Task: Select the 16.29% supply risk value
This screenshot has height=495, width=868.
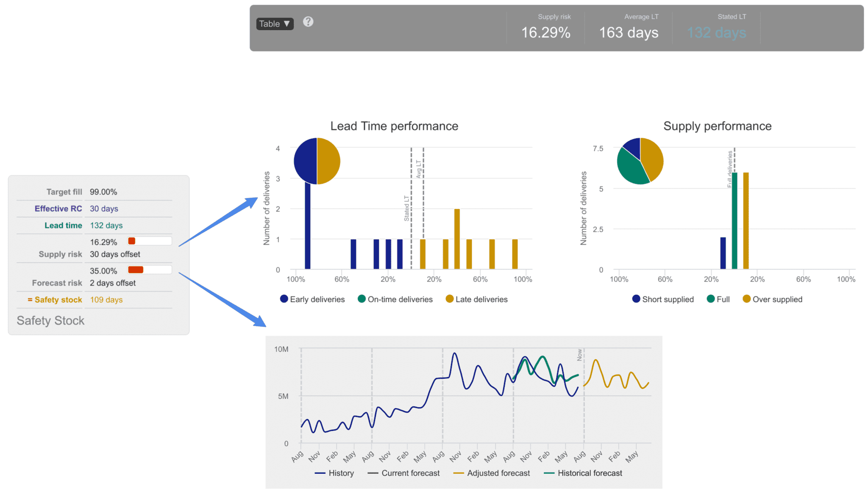Action: tap(103, 242)
